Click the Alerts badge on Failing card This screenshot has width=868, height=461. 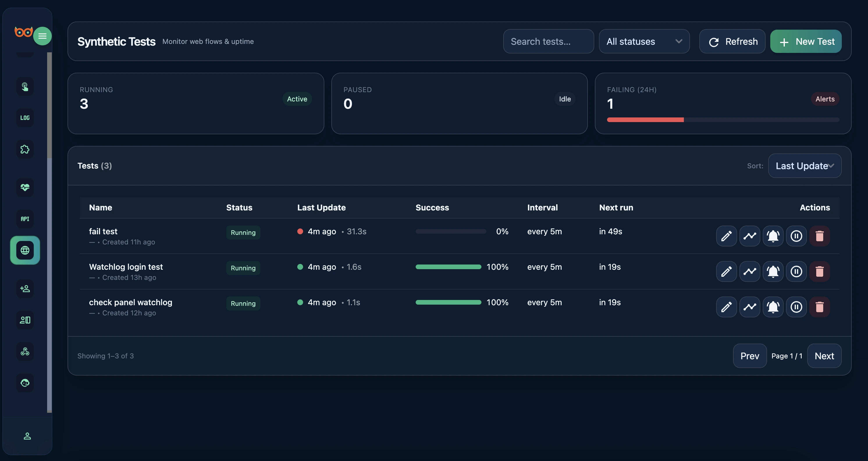[x=825, y=99]
